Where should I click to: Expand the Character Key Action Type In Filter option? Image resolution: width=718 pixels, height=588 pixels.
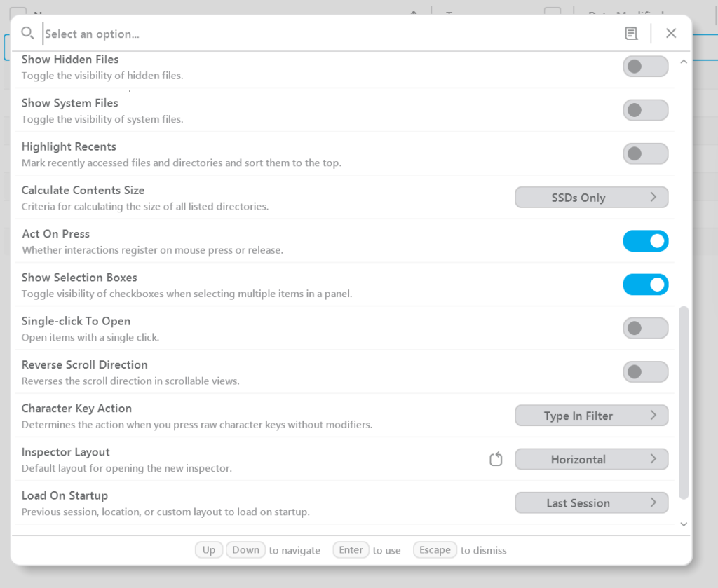[x=591, y=415]
